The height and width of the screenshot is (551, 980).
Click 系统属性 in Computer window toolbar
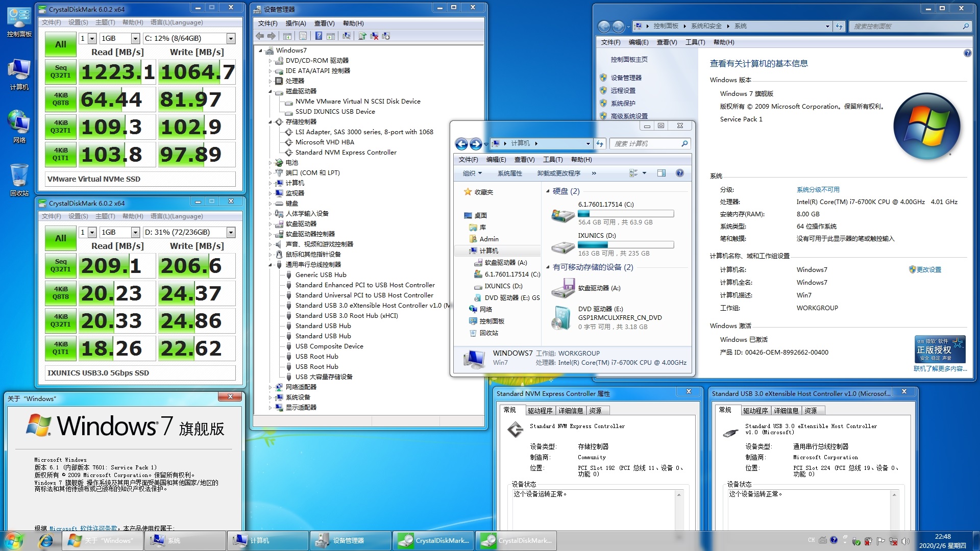coord(510,173)
